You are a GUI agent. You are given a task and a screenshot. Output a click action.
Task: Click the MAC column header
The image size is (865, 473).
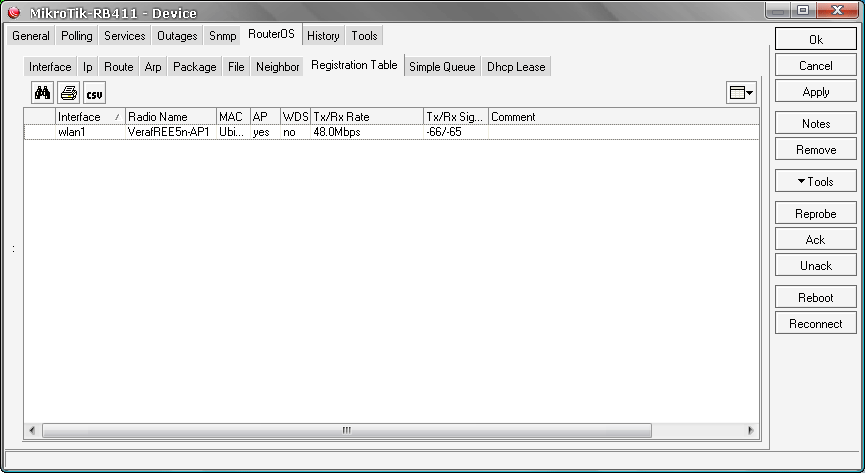233,116
